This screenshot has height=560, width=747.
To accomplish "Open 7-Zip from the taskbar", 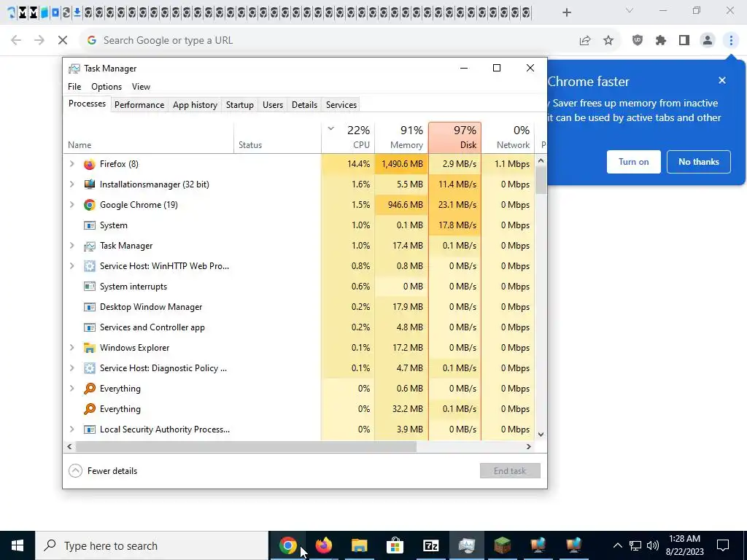I will pos(430,545).
